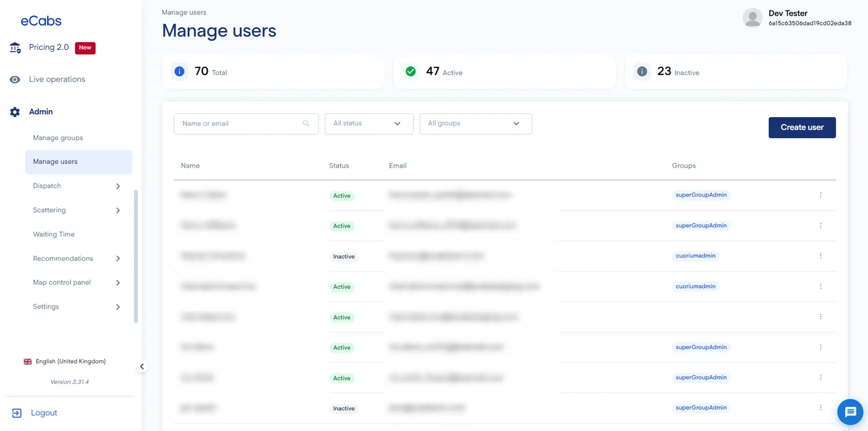Click the Status column header
Image resolution: width=868 pixels, height=431 pixels.
(x=339, y=166)
